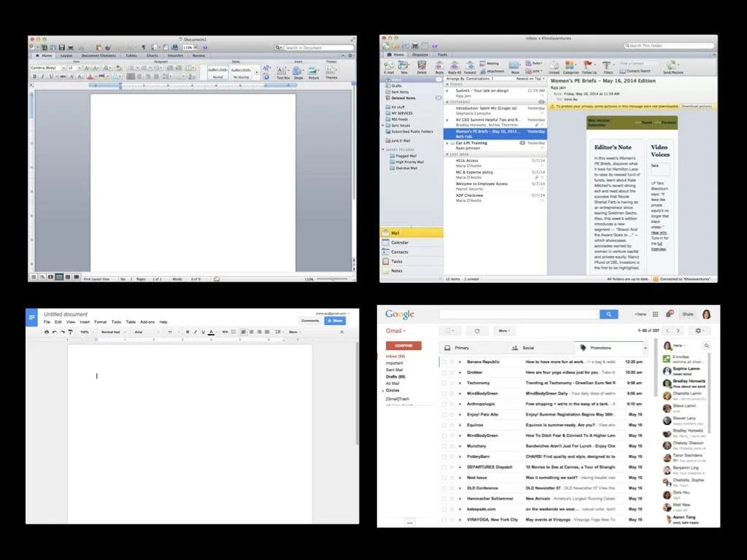Tick the checkbox for Anthropologie email
Image resolution: width=747 pixels, height=560 pixels.
pyautogui.click(x=444, y=404)
